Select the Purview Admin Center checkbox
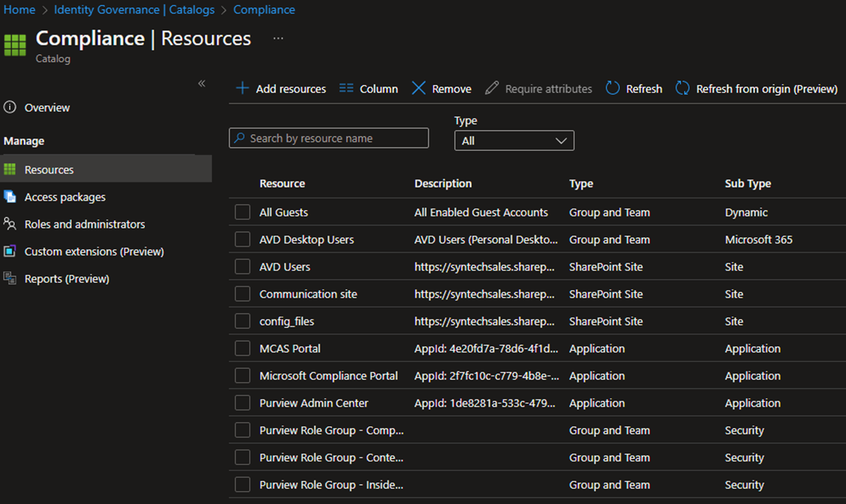 coord(242,403)
